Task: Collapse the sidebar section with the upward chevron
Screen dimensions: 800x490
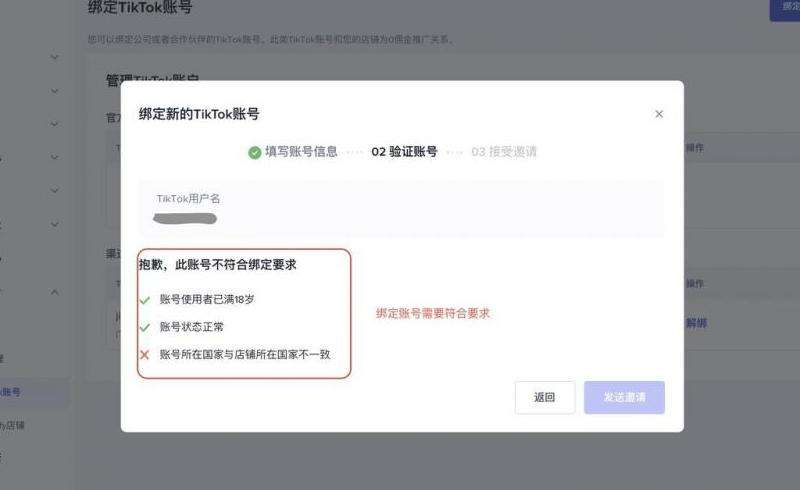Action: click(55, 292)
